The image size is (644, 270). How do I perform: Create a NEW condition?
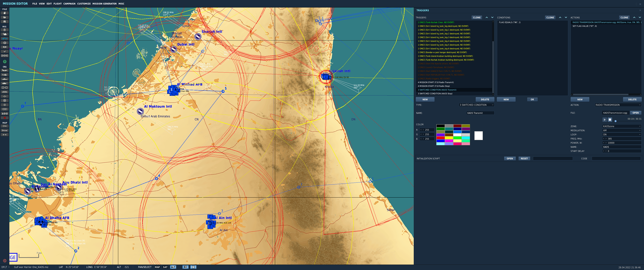(x=506, y=99)
